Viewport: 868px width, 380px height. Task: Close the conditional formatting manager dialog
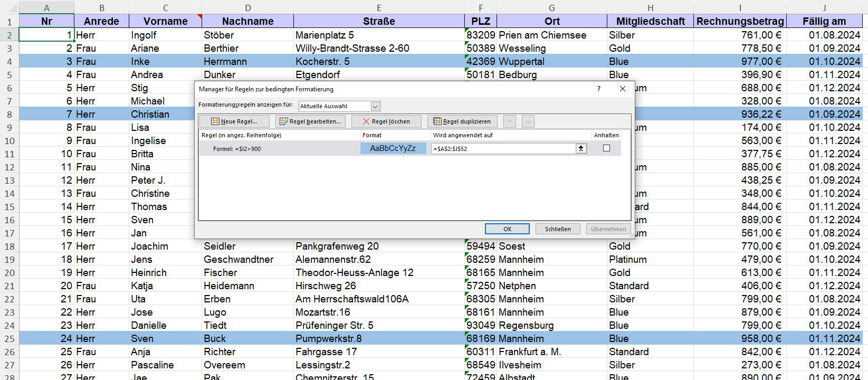tap(623, 89)
